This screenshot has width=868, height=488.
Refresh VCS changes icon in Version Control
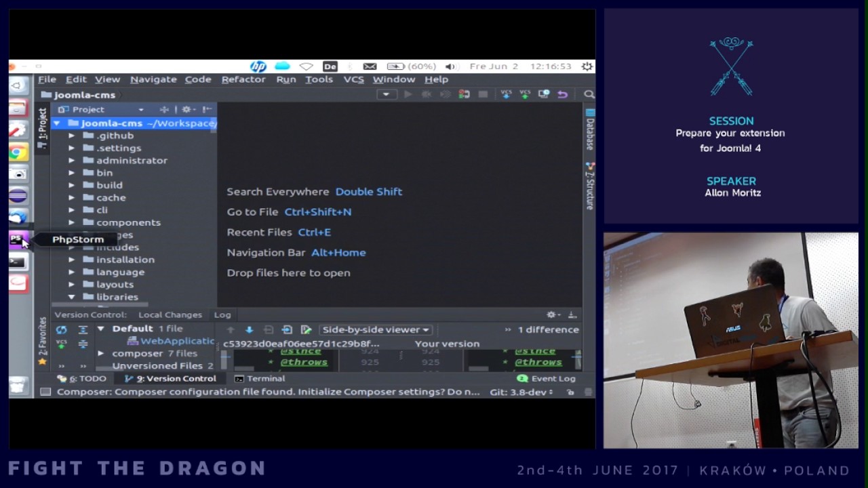pos(62,329)
